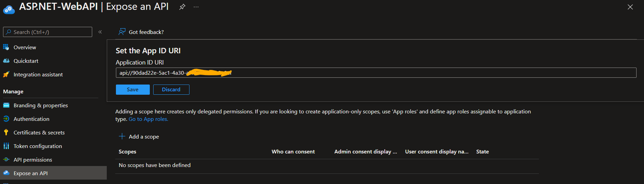644x184 pixels.
Task: Click the Got feedback person icon
Action: click(122, 32)
